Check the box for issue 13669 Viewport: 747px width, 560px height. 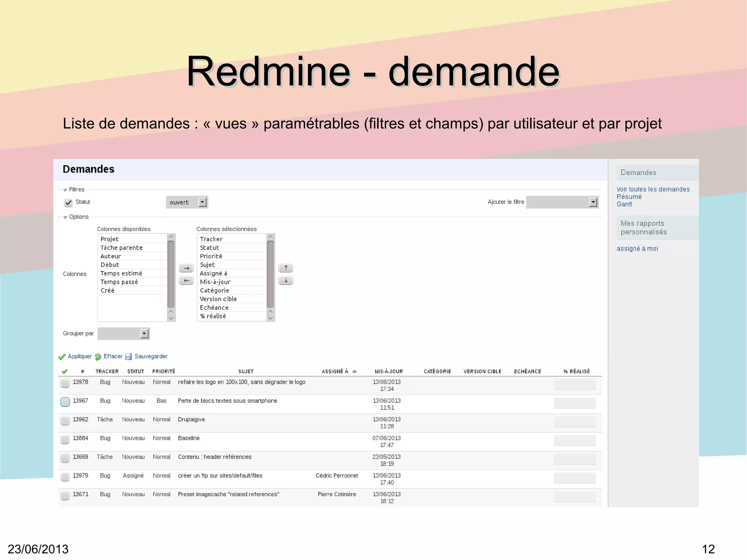click(65, 458)
